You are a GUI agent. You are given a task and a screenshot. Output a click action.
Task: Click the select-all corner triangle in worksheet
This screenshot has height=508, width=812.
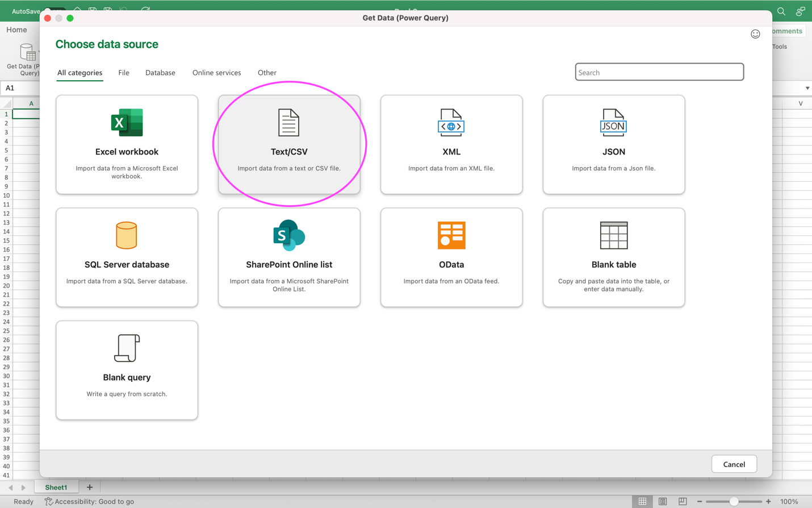7,103
